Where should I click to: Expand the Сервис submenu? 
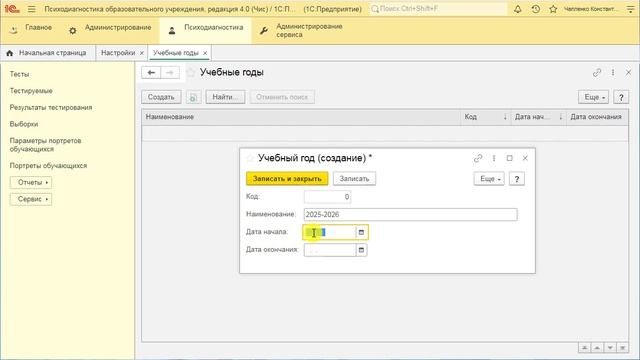(31, 199)
